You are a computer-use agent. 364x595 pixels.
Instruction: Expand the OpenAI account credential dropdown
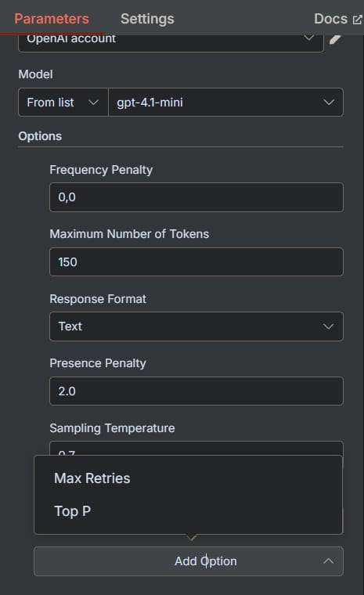click(171, 42)
